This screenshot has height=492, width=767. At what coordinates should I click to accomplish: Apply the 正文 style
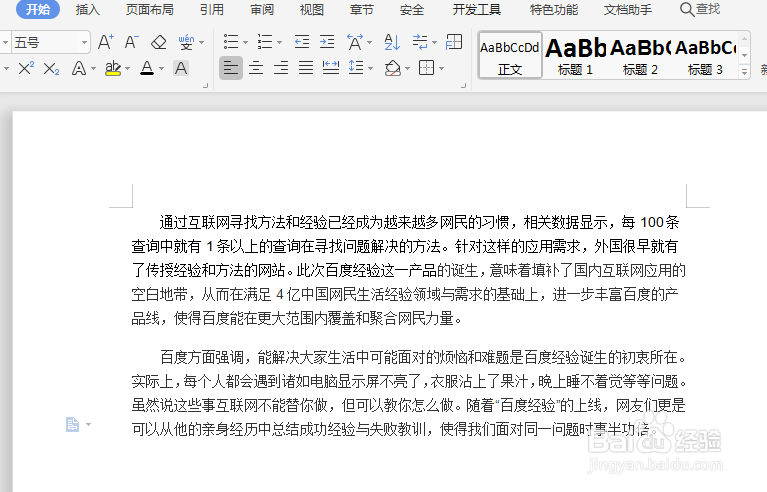(x=510, y=55)
